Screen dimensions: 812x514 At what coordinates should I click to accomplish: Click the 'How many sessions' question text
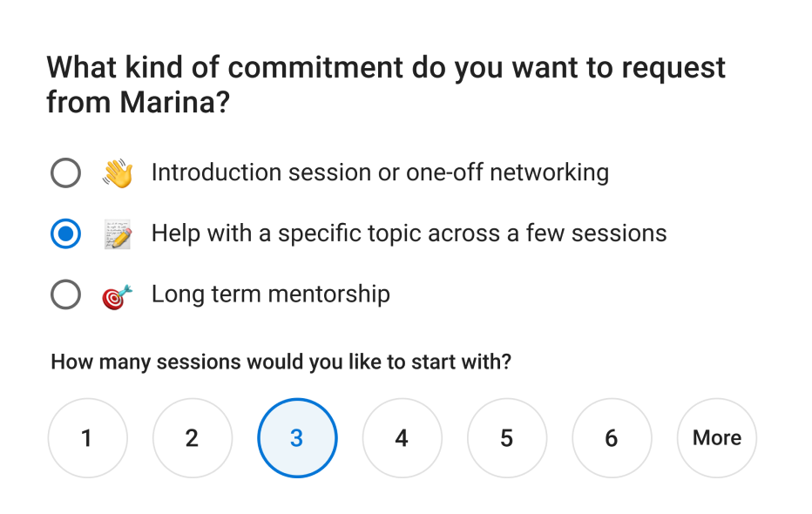tap(281, 362)
